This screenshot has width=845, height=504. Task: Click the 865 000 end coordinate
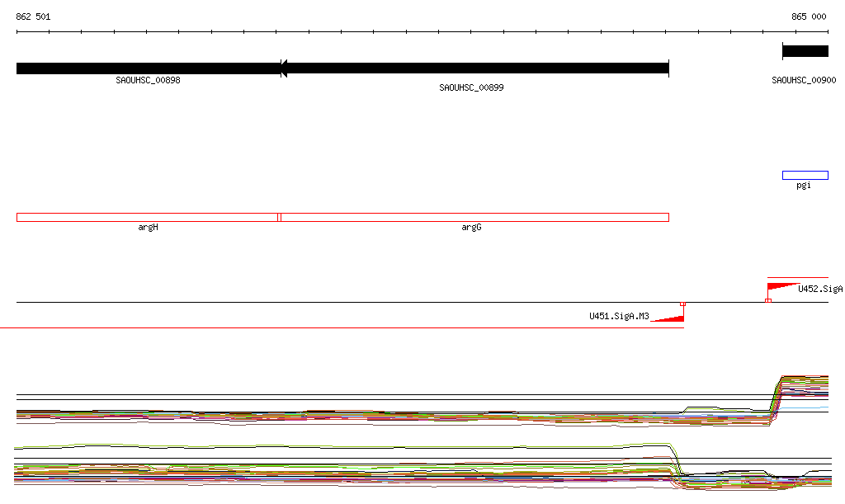pyautogui.click(x=809, y=16)
